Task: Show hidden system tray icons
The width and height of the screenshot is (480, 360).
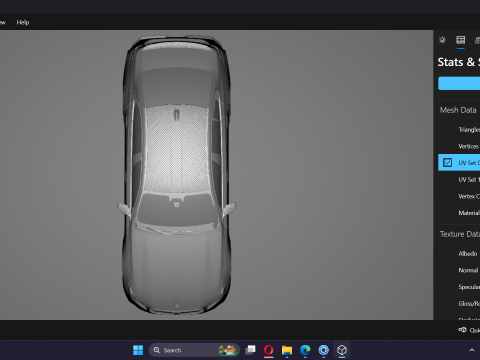Action: click(x=472, y=350)
